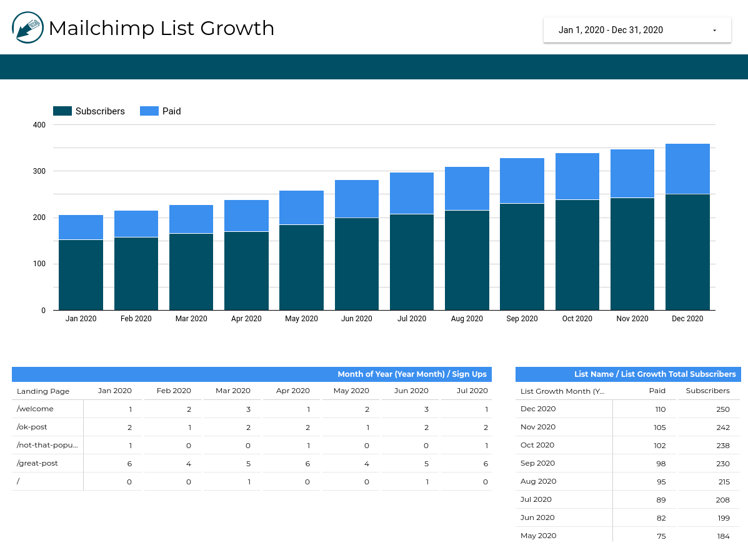Click the Month of Year / Sign Ups header
748x560 pixels.
(412, 374)
